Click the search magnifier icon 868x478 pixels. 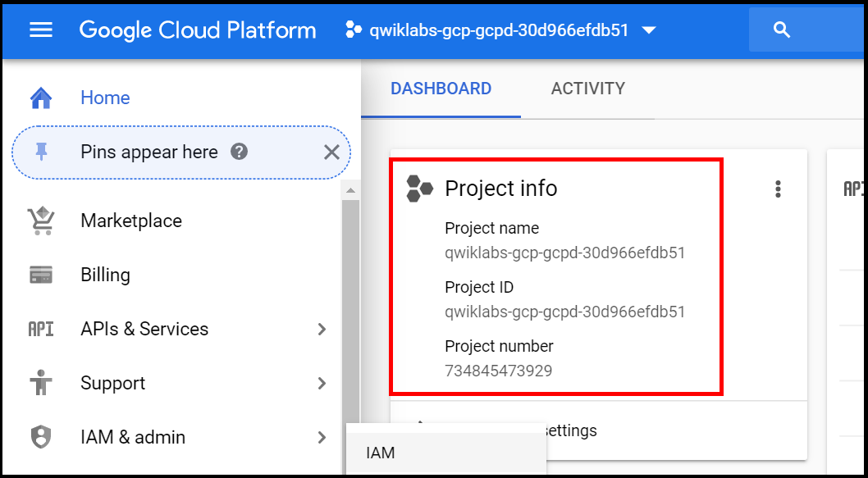[x=782, y=30]
